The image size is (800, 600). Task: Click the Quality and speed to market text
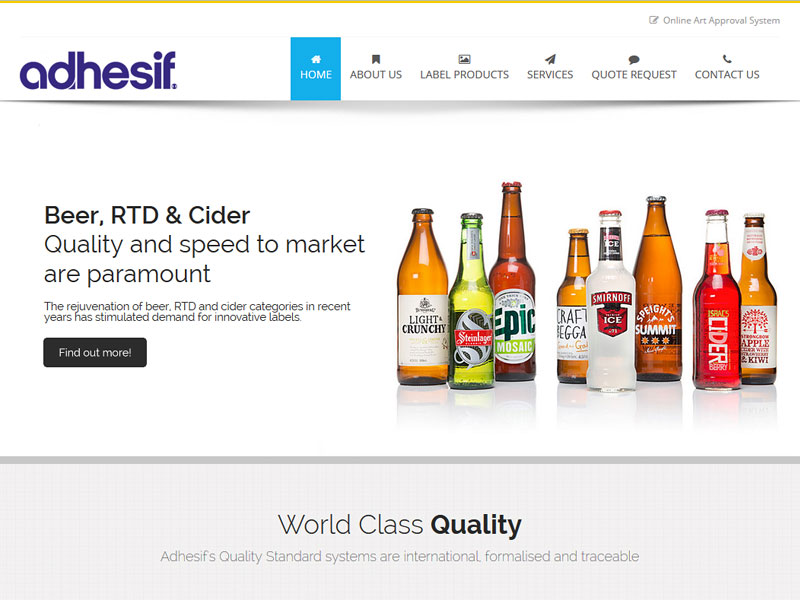click(204, 259)
